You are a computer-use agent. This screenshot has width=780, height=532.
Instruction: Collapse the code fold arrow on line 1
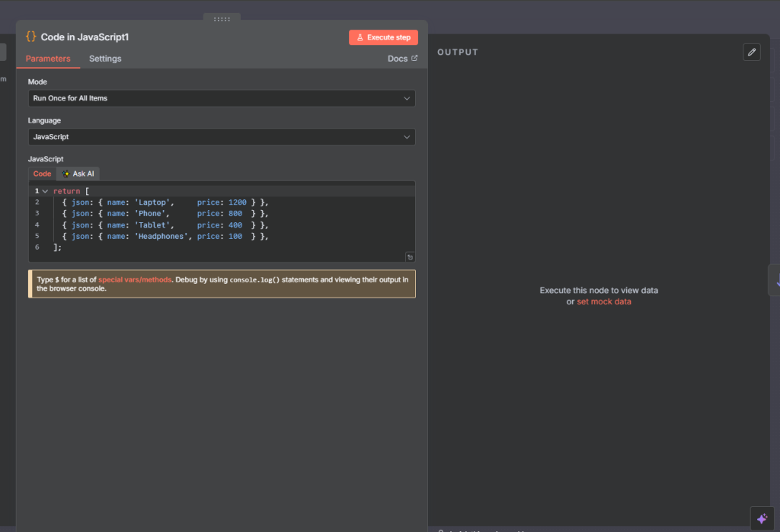45,191
